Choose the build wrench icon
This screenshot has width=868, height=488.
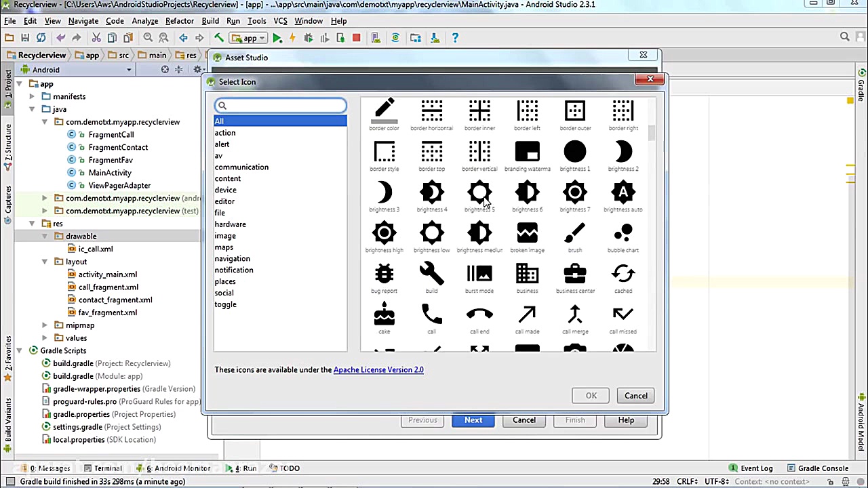coord(432,274)
